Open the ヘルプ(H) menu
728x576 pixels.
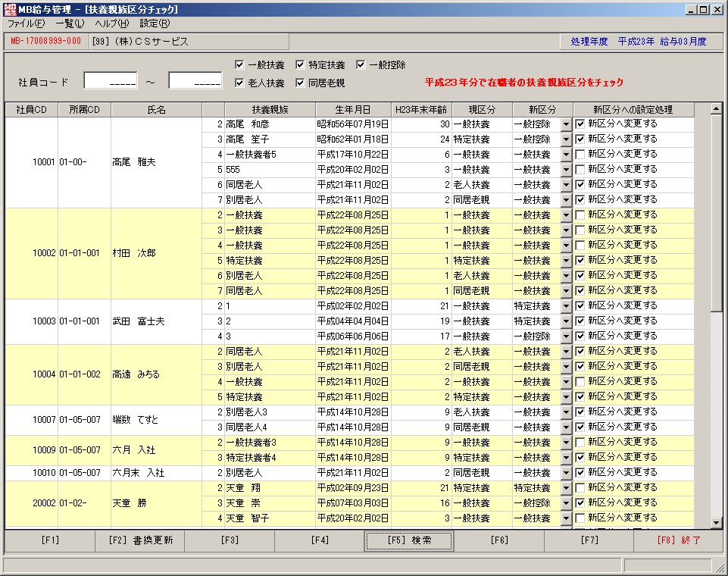click(x=112, y=23)
